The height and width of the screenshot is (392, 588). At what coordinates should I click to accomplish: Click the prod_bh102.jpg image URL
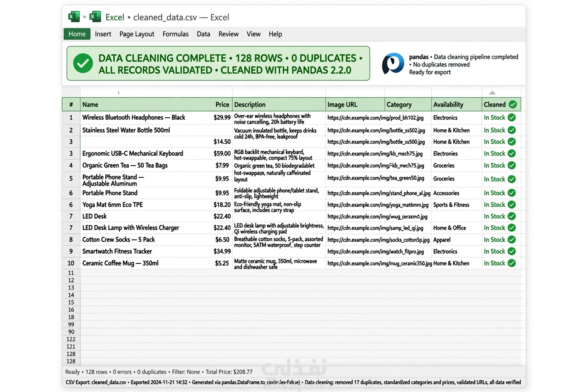click(375, 118)
